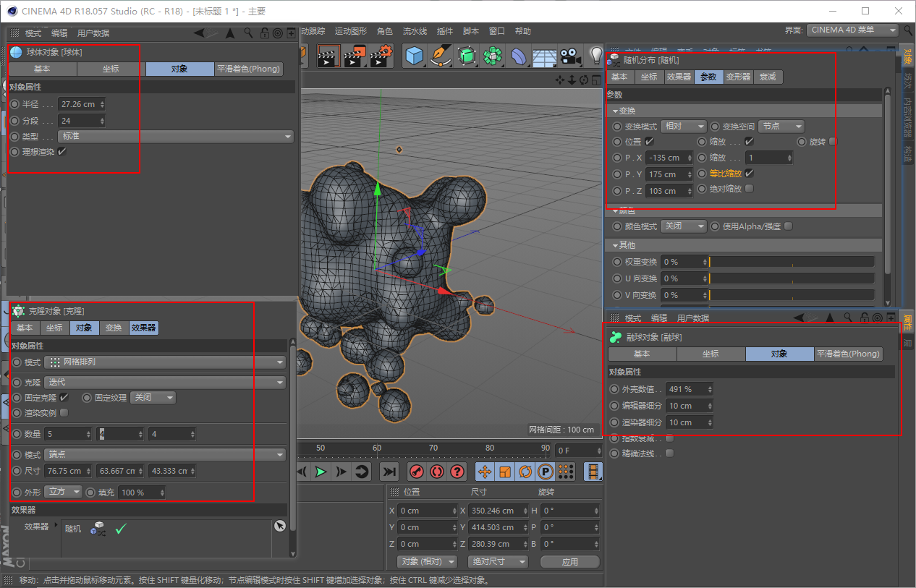Switch to random effector 衰减 tab
This screenshot has height=588, width=916.
(768, 77)
